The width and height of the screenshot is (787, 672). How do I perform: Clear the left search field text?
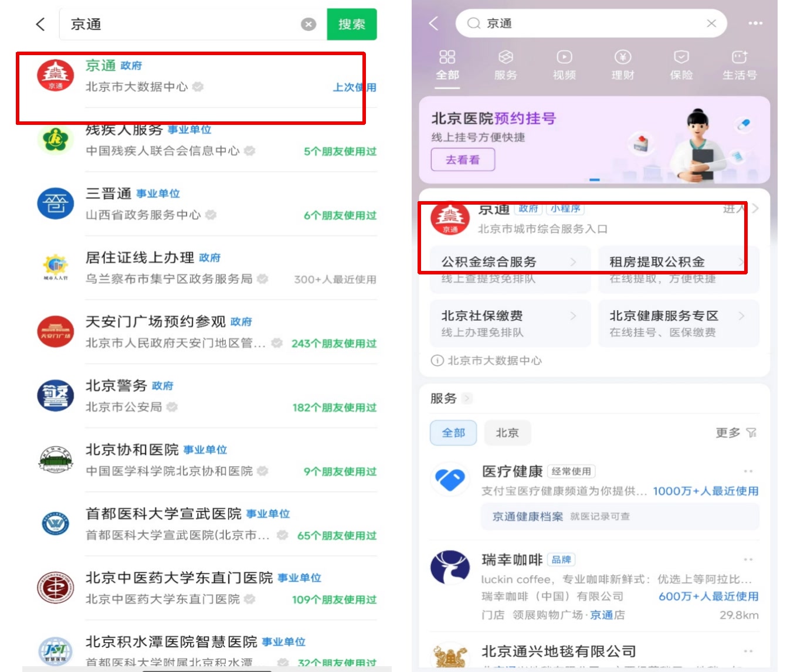(x=308, y=24)
